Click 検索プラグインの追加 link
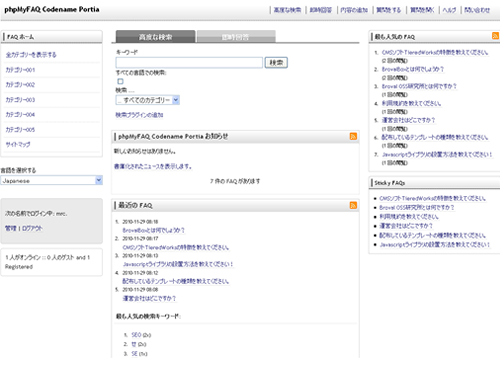The height and width of the screenshot is (375, 500). coord(139,115)
